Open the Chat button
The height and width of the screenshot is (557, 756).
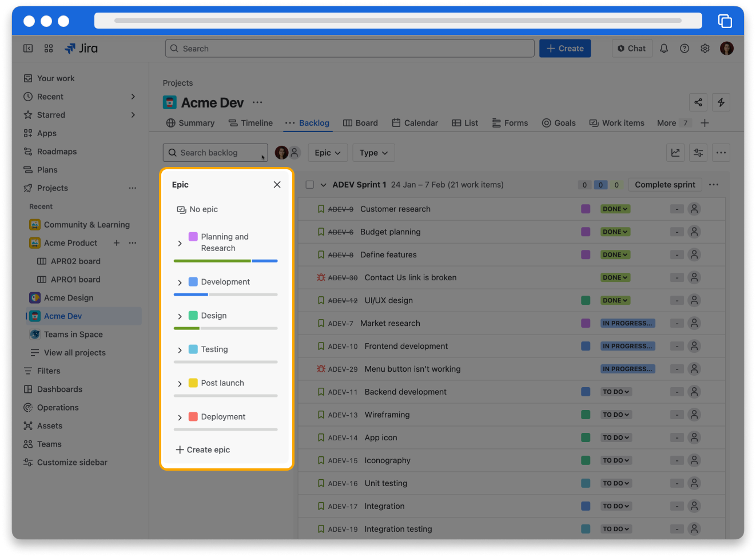632,49
